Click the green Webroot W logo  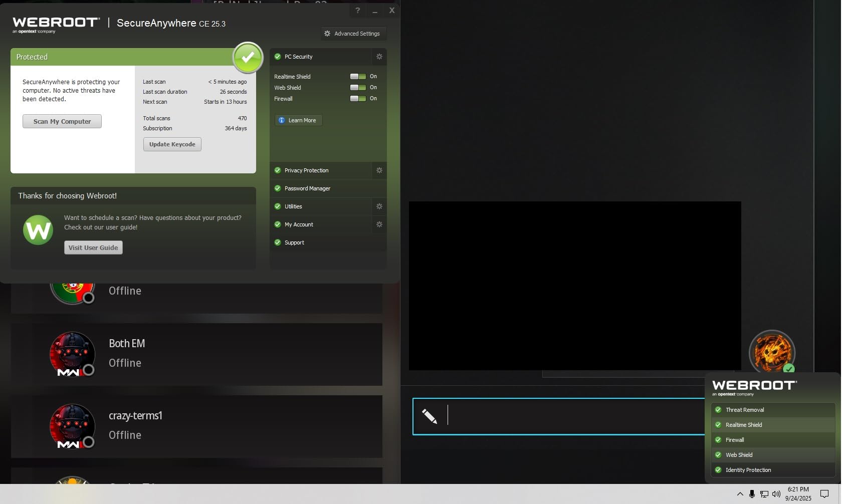[x=38, y=230]
